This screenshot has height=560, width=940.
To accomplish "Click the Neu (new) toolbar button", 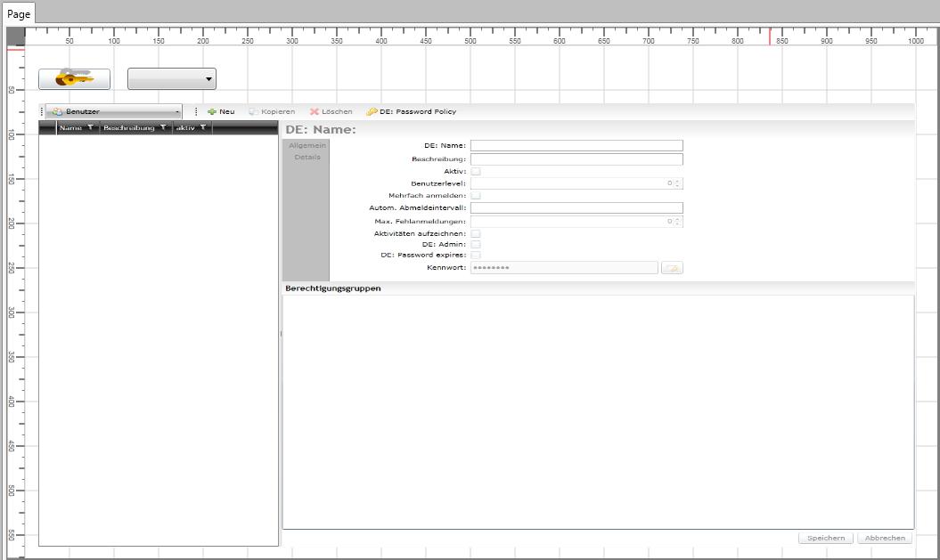I will (221, 112).
